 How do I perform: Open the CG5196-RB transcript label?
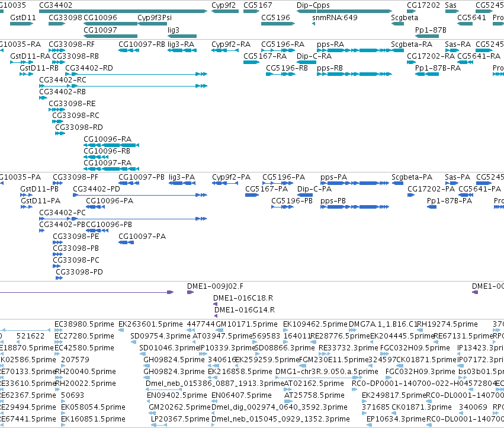pos(287,68)
